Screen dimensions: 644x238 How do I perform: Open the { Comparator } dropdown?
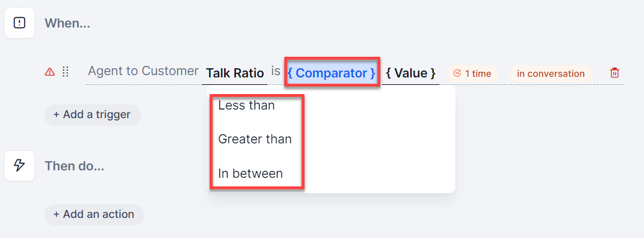(331, 73)
